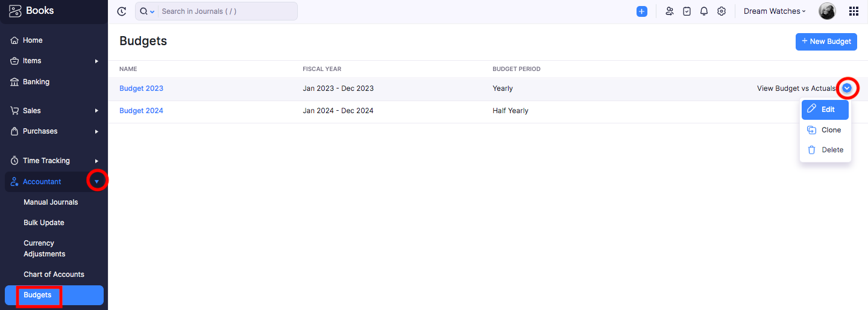Click the blue quick create plus icon
The height and width of the screenshot is (310, 868).
[x=642, y=11]
